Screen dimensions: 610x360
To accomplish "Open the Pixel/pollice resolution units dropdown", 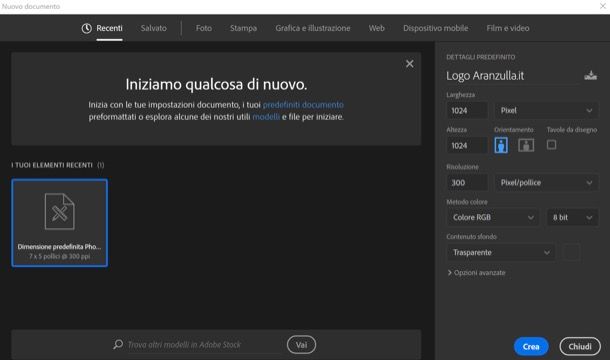I will pyautogui.click(x=546, y=183).
